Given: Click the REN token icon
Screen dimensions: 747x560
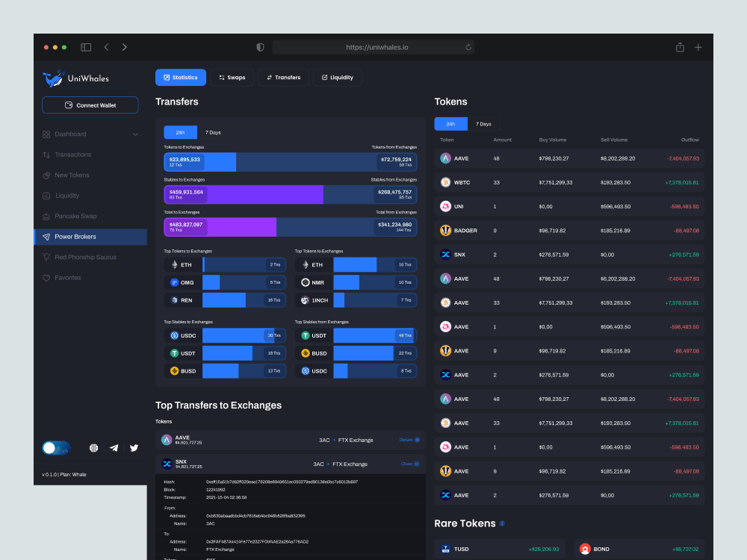Looking at the screenshot, I should [x=174, y=300].
